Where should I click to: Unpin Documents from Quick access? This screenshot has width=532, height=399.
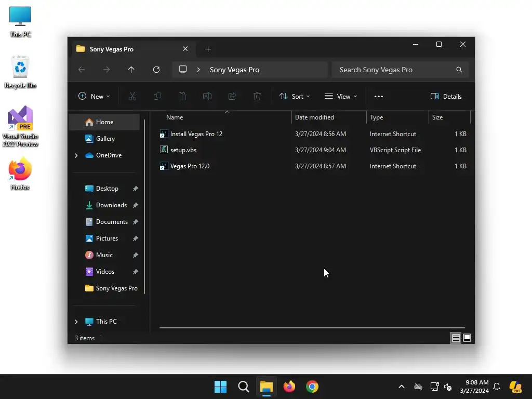pyautogui.click(x=136, y=221)
